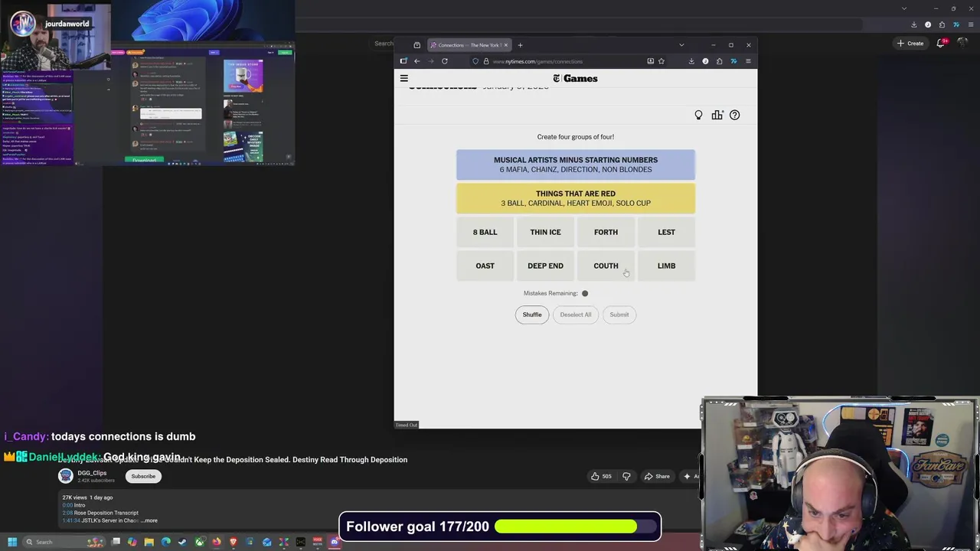
Task: Open Discord from taskbar
Action: (334, 542)
